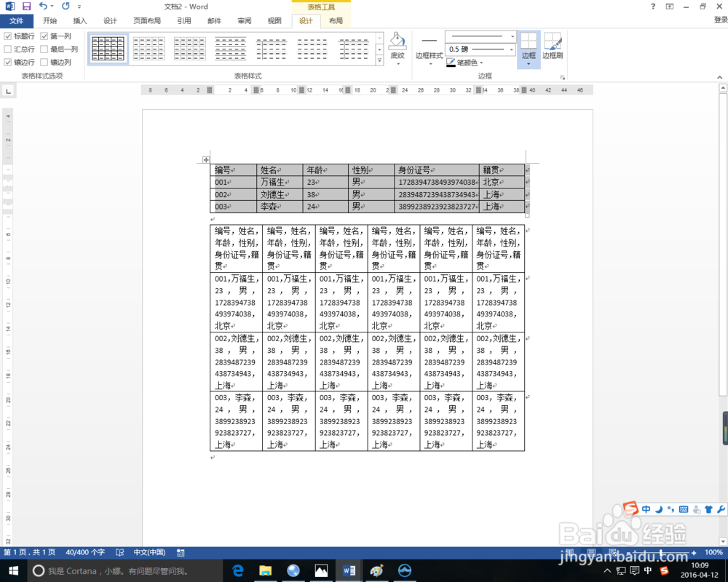Click zoom level 100% in status bar
The width and height of the screenshot is (728, 582).
click(713, 552)
